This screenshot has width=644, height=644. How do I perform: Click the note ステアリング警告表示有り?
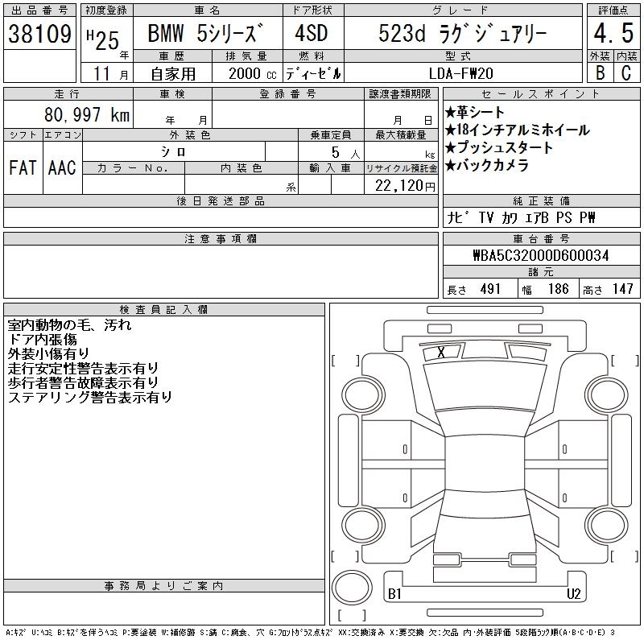pyautogui.click(x=90, y=397)
